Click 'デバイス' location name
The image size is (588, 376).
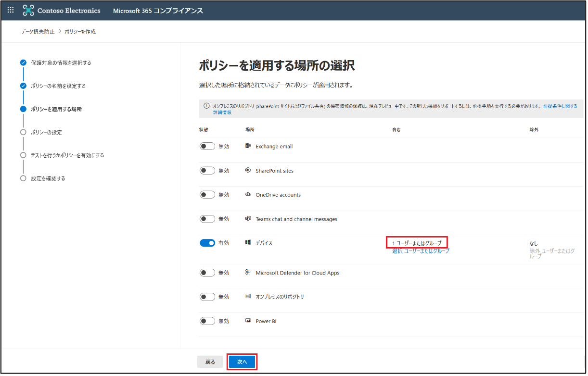pos(264,243)
